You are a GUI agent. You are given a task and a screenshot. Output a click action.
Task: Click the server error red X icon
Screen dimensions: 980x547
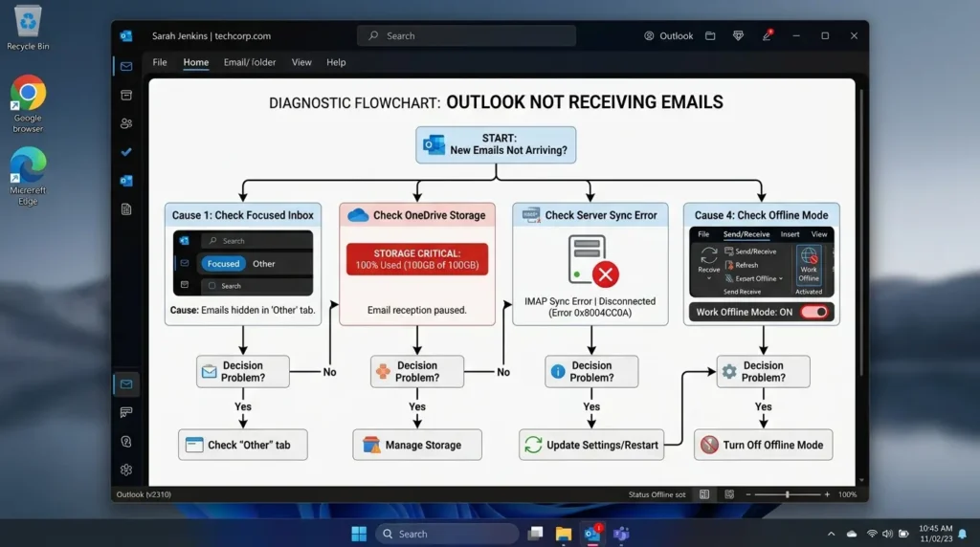click(x=605, y=274)
